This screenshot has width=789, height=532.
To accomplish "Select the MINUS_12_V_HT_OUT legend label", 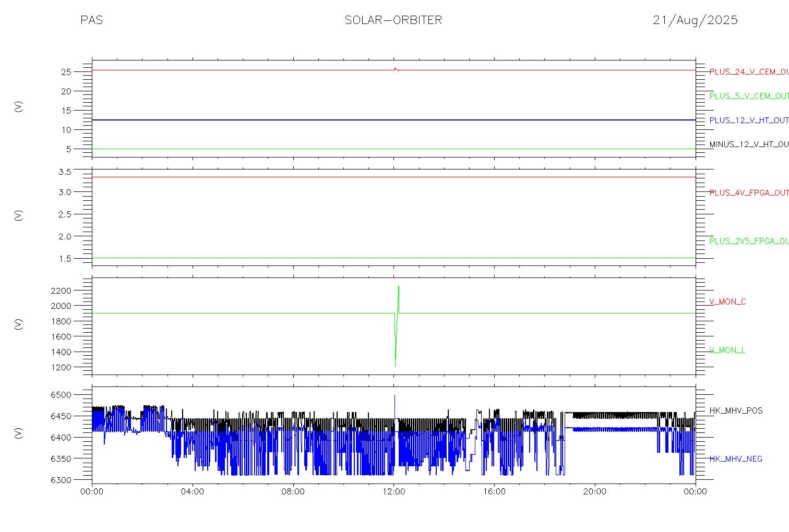I will 749,144.
